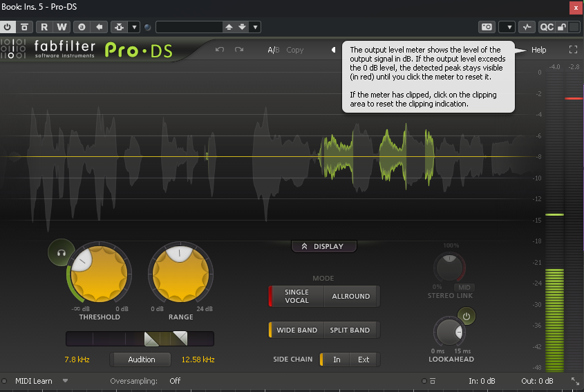Image resolution: width=584 pixels, height=392 pixels.
Task: Click the headphones audition triggering icon
Action: pyautogui.click(x=61, y=252)
